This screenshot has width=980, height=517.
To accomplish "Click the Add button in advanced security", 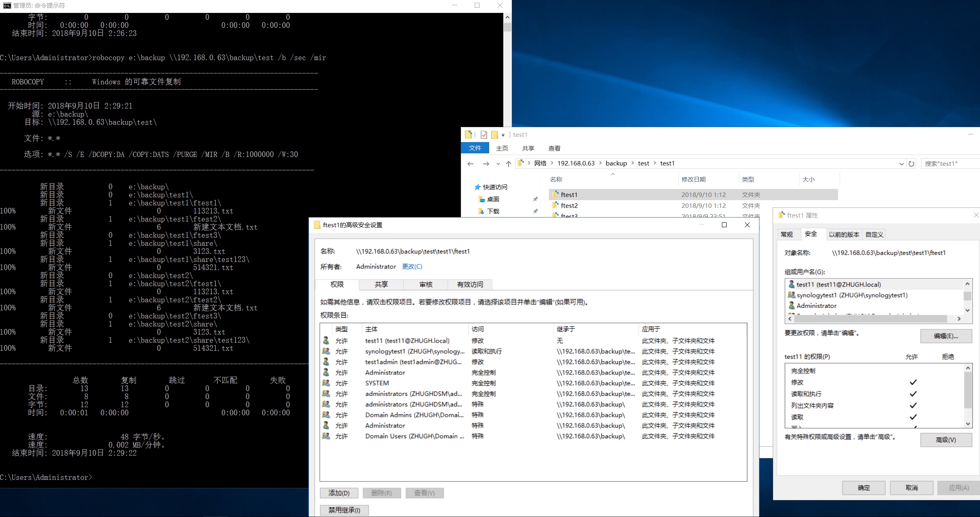I will [x=339, y=493].
